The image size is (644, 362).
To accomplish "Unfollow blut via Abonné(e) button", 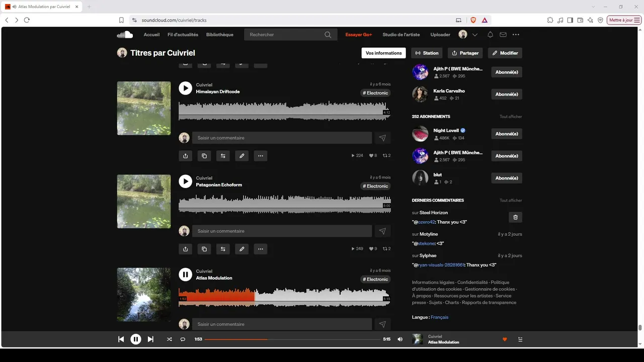I will pyautogui.click(x=507, y=178).
